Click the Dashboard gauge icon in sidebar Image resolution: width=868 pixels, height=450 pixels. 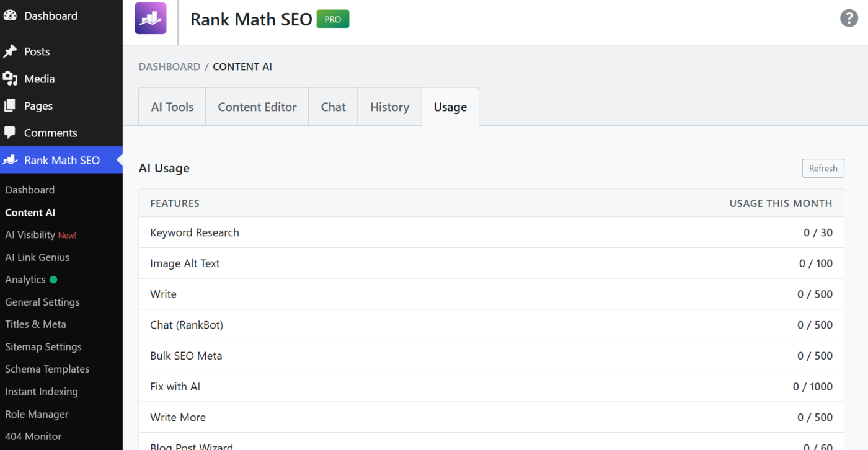coord(10,15)
